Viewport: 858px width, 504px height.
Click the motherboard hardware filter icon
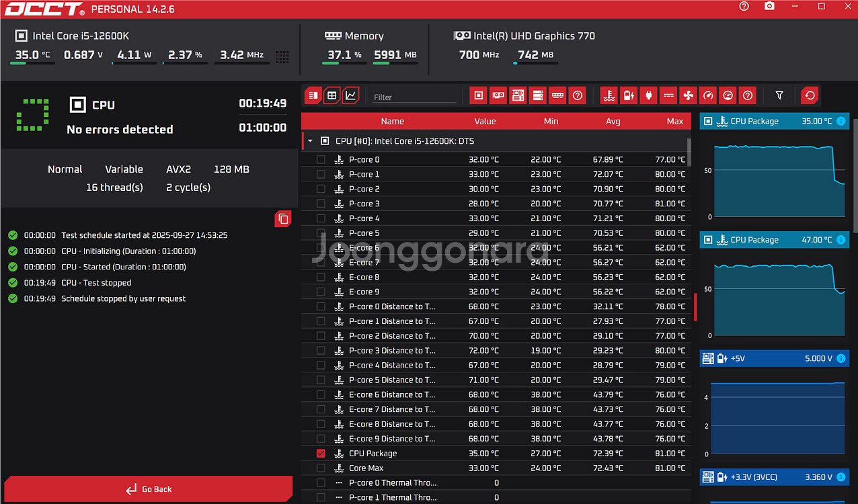[518, 95]
